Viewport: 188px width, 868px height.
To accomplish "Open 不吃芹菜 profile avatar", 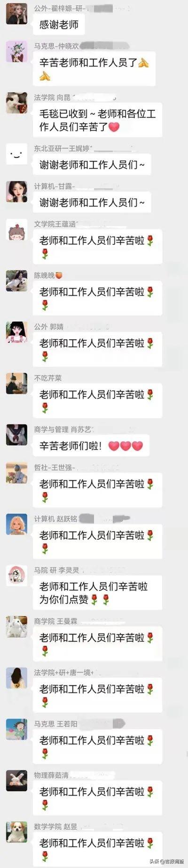I will click(16, 383).
